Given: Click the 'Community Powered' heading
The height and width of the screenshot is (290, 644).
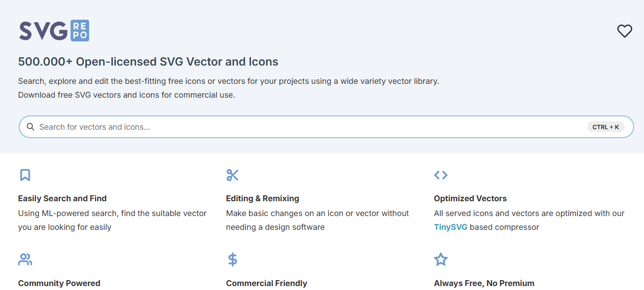Looking at the screenshot, I should (59, 283).
